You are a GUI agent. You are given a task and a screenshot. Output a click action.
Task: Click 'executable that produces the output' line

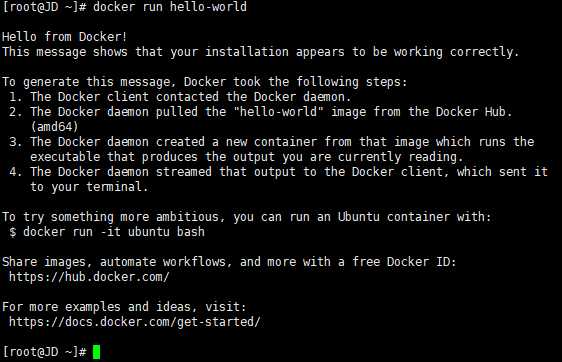247,157
